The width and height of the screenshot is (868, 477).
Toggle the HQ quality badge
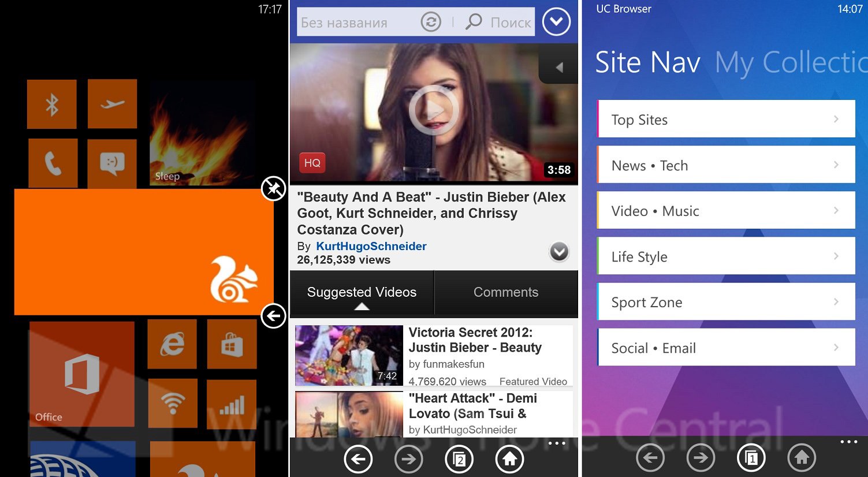(x=312, y=163)
